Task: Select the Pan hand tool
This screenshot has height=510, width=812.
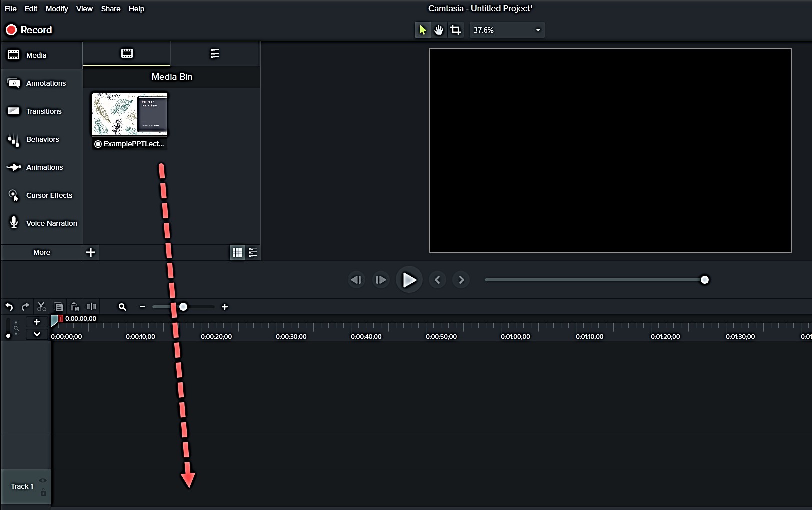Action: (439, 30)
